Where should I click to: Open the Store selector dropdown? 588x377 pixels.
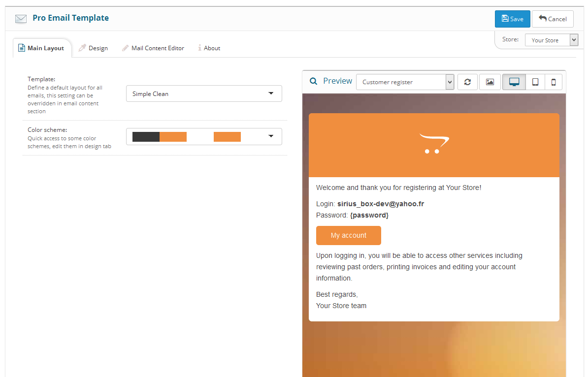point(551,40)
